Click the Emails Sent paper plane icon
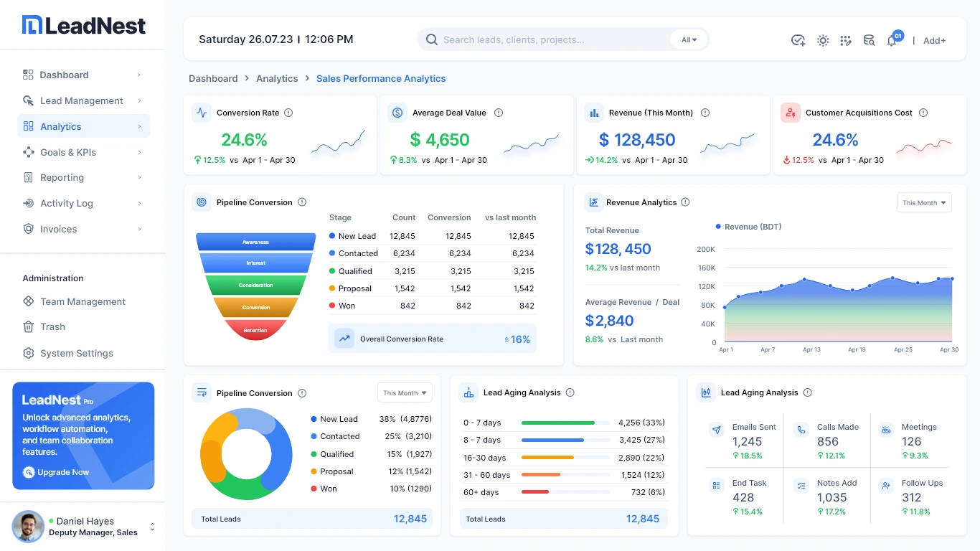 (x=716, y=430)
